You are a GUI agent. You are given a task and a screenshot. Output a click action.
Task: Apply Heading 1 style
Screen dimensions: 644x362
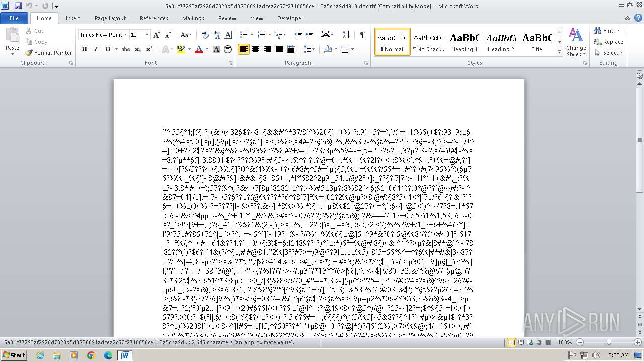click(x=464, y=42)
